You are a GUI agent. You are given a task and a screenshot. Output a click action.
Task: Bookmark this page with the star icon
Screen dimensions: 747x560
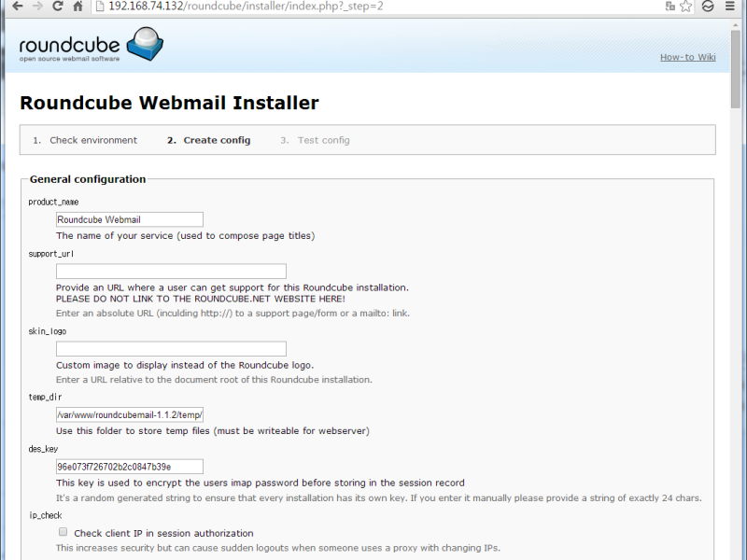(x=685, y=7)
